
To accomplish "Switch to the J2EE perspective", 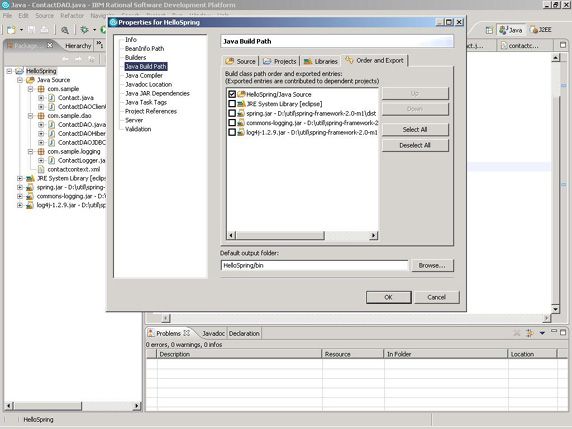I will [x=541, y=30].
